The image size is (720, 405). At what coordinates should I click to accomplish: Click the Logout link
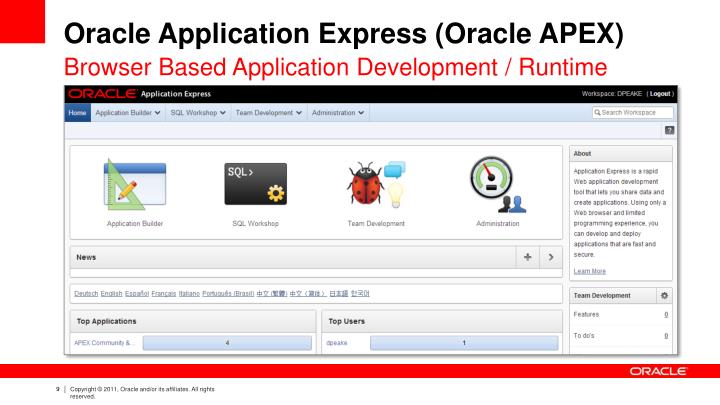pyautogui.click(x=660, y=94)
